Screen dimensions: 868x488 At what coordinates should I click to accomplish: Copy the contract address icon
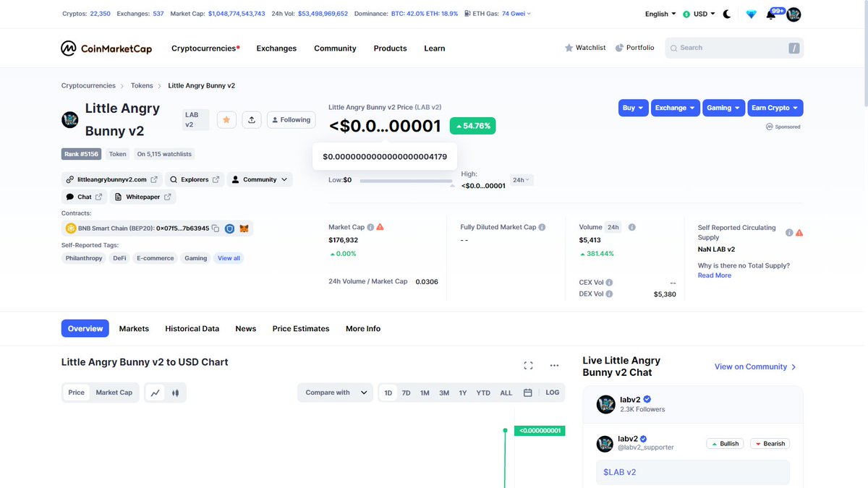(216, 228)
